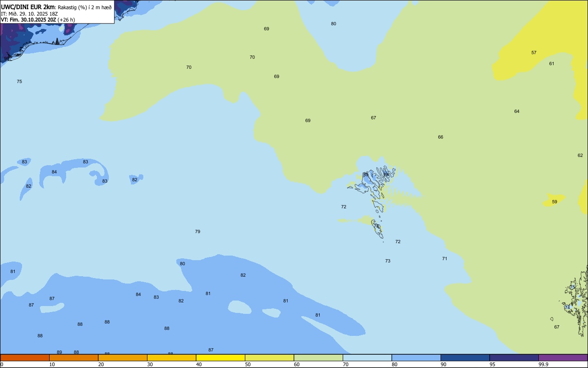
Task: Click the dark orange 0–10 legend swatch
Action: [25, 357]
